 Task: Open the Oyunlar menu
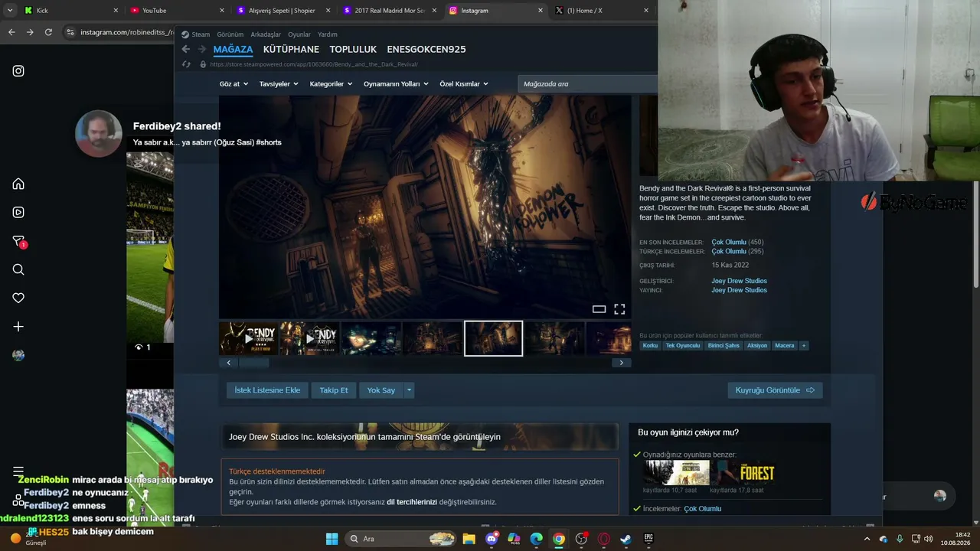click(x=299, y=34)
